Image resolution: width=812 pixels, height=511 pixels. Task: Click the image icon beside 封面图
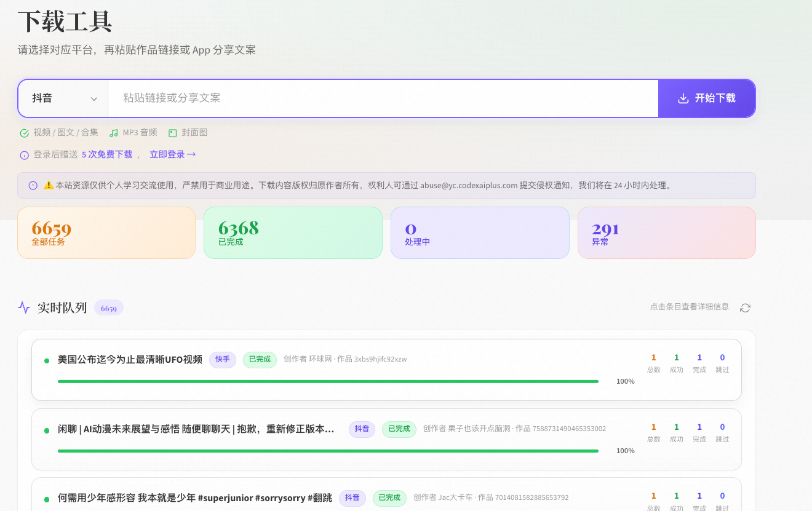pos(172,133)
